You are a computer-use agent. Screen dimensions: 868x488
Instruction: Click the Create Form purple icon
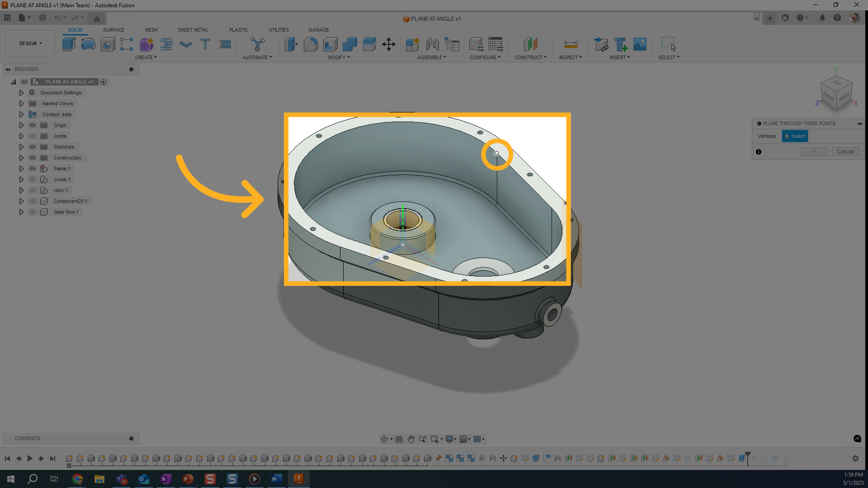tap(146, 44)
